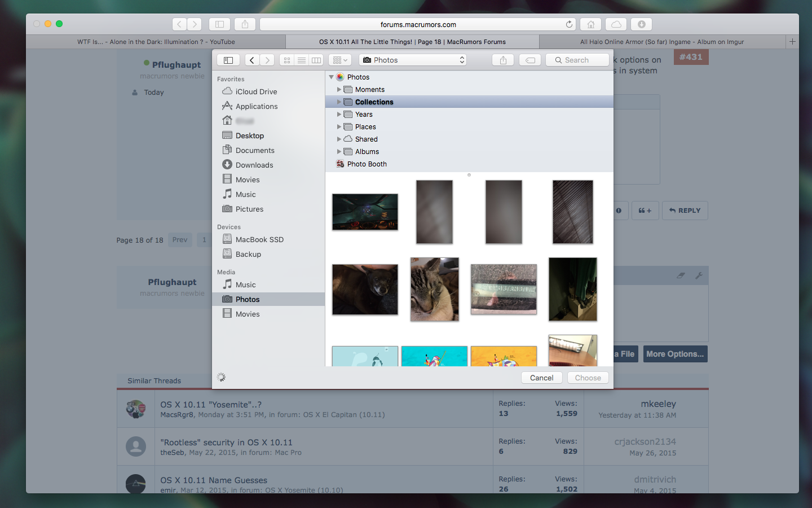This screenshot has height=508, width=812.
Task: Select Photo Booth in media tree
Action: tap(469, 164)
